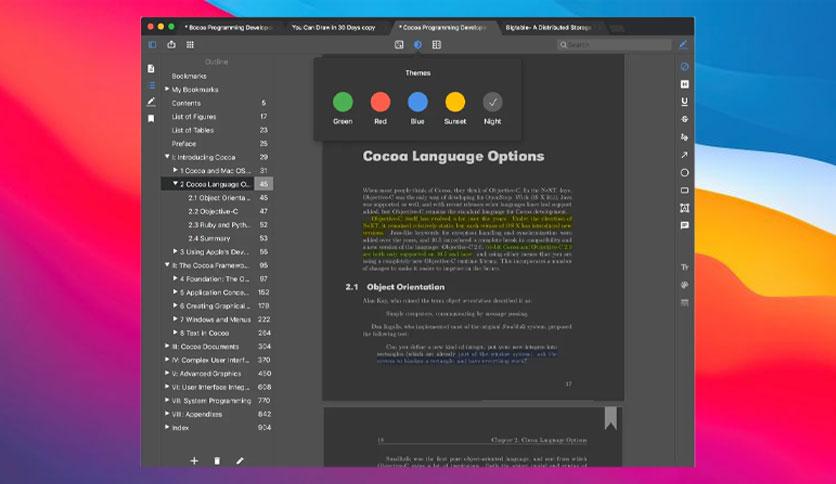This screenshot has height=484, width=836.
Task: Expand 3 Using Apple's Dev chapter
Action: (175, 251)
